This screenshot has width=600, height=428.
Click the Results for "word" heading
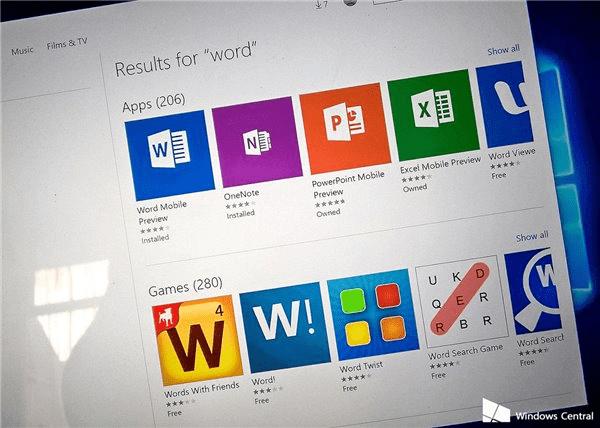[x=185, y=59]
